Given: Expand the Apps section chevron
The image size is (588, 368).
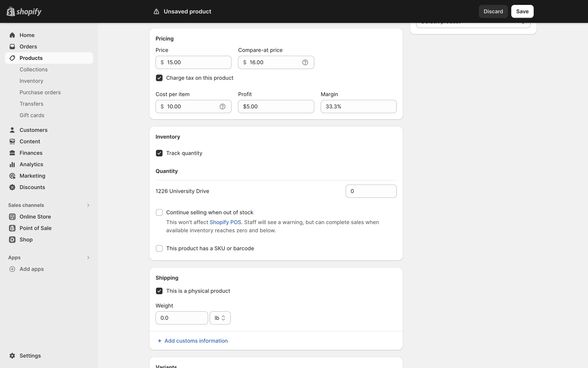Looking at the screenshot, I should (x=88, y=258).
